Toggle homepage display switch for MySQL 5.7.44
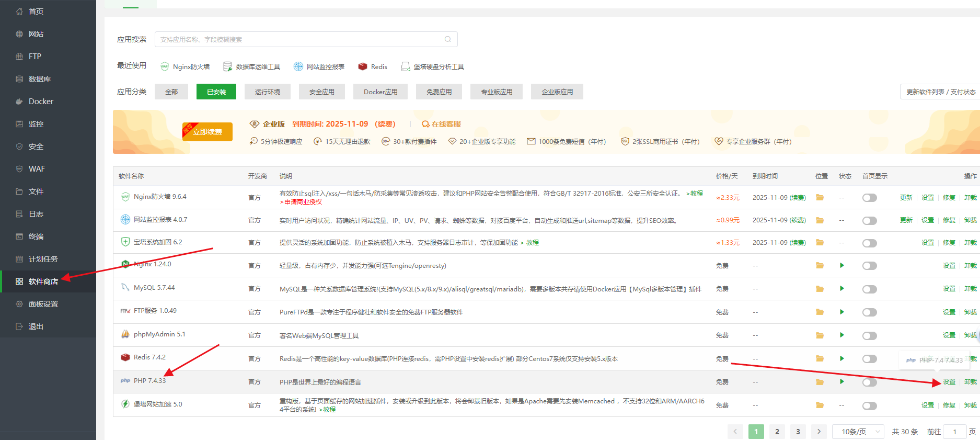Image resolution: width=980 pixels, height=440 pixels. 869,289
